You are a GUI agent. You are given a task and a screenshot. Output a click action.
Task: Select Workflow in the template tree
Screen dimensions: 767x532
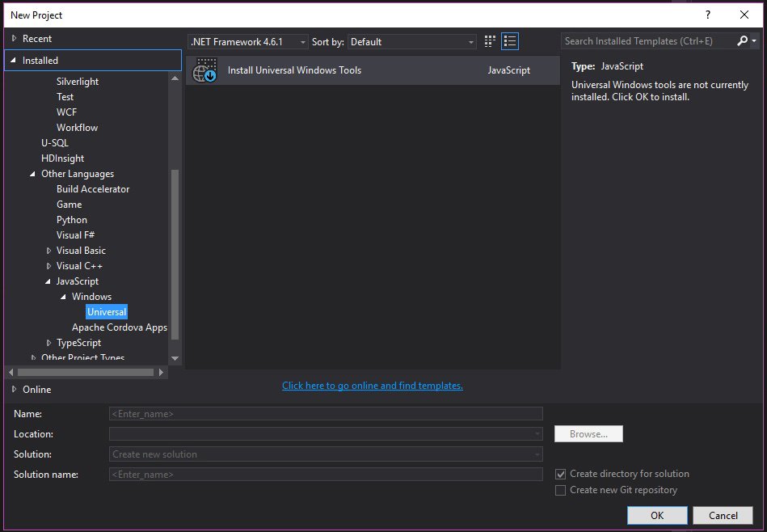pos(78,127)
